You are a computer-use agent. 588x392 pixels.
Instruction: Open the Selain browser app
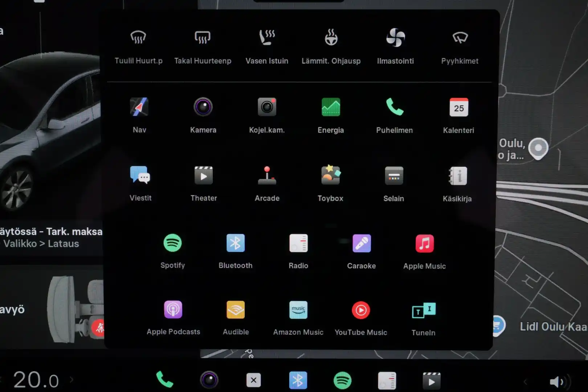(394, 184)
